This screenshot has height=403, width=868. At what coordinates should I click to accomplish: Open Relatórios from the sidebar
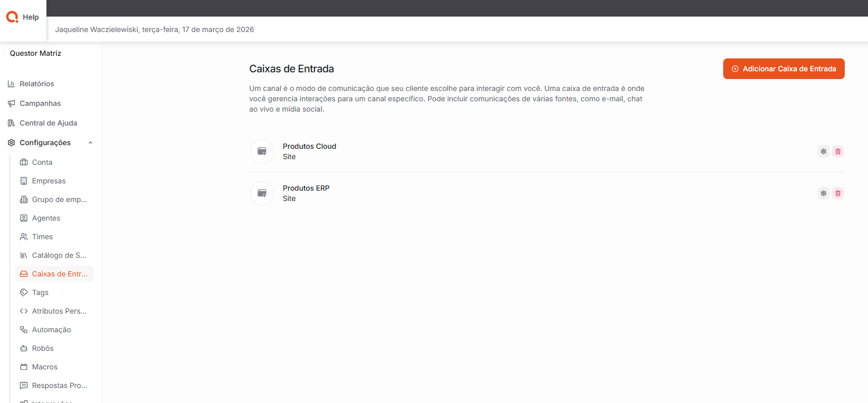[x=37, y=84]
